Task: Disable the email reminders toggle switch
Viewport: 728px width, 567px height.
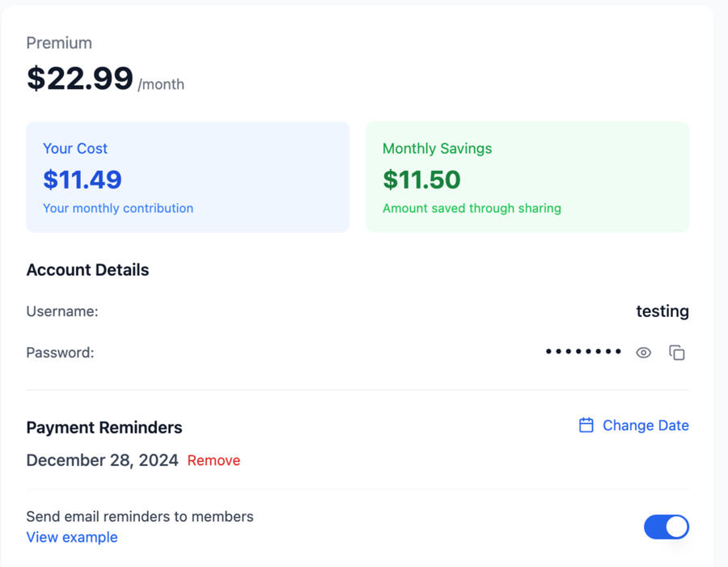Action: [x=666, y=527]
